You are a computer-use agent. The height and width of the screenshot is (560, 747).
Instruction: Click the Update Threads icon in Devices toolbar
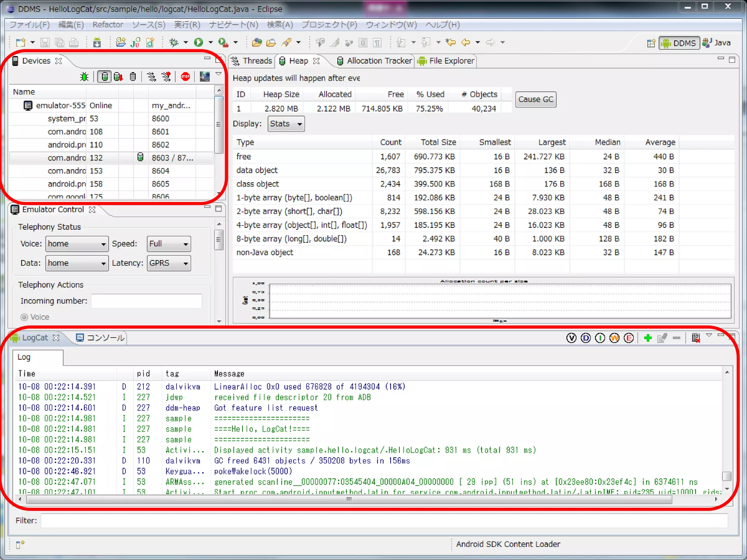click(151, 77)
